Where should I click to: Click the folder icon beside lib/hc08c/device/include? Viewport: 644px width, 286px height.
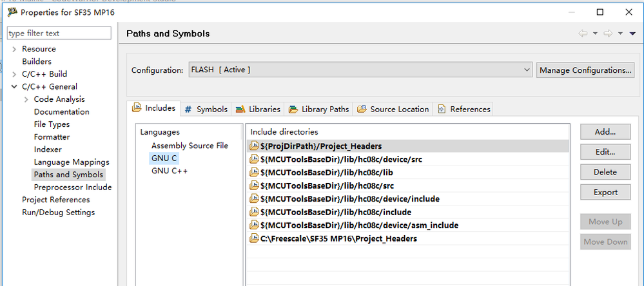click(254, 199)
